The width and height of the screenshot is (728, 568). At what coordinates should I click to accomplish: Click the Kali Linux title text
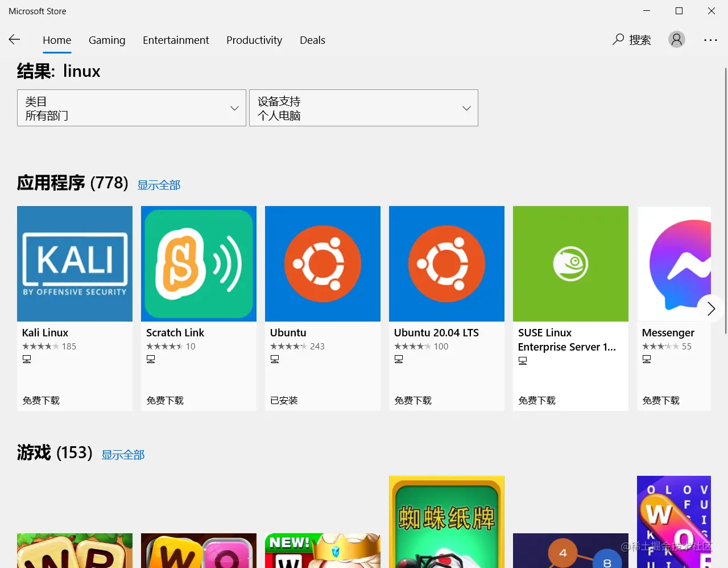[45, 332]
